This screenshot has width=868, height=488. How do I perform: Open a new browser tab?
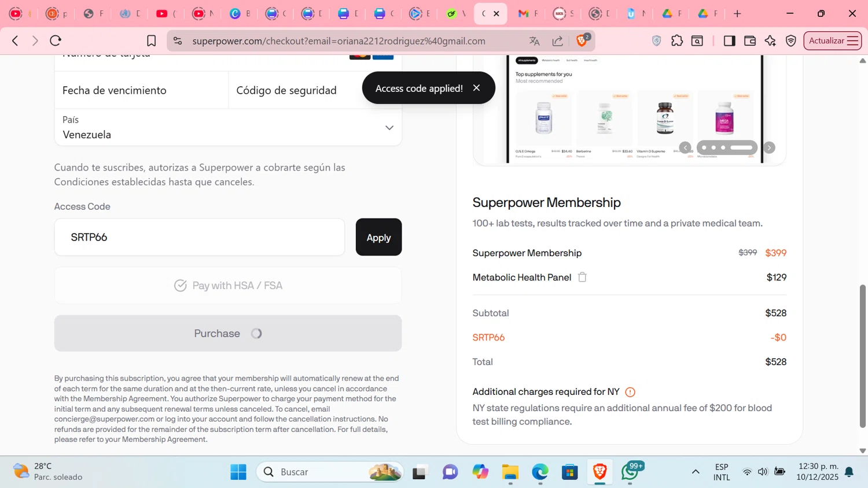pyautogui.click(x=737, y=13)
